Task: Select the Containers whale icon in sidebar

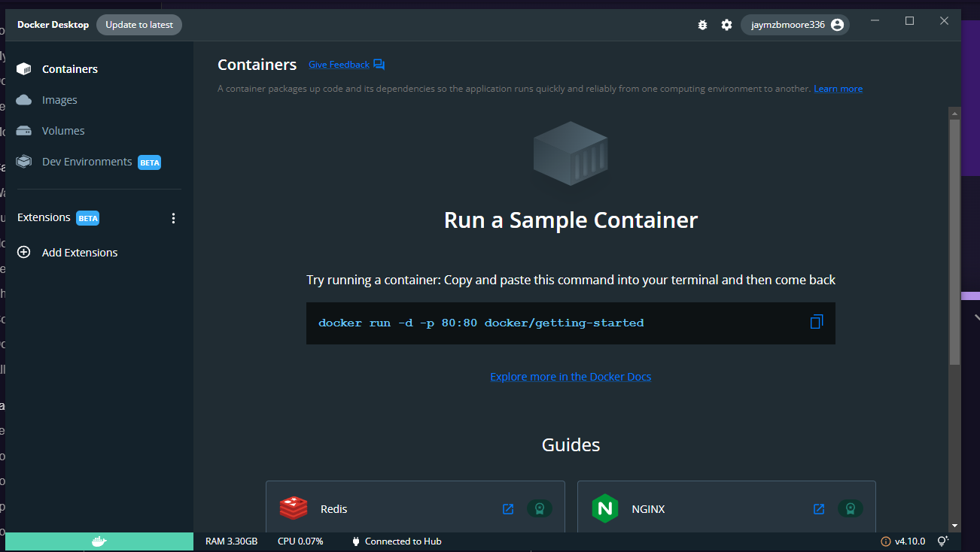Action: pyautogui.click(x=23, y=68)
